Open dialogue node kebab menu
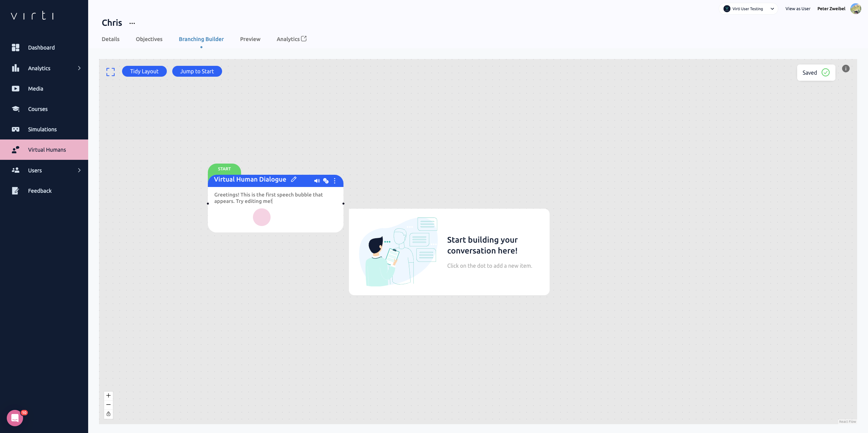 pos(335,181)
